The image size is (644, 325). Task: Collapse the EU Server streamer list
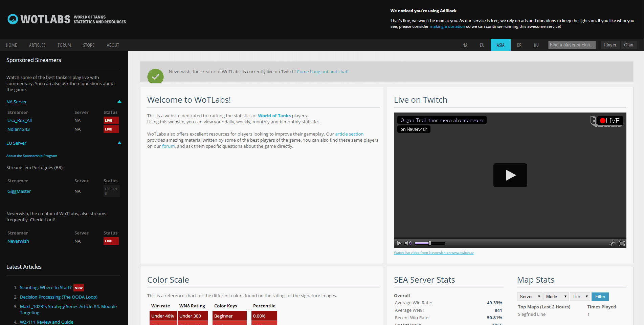[119, 143]
